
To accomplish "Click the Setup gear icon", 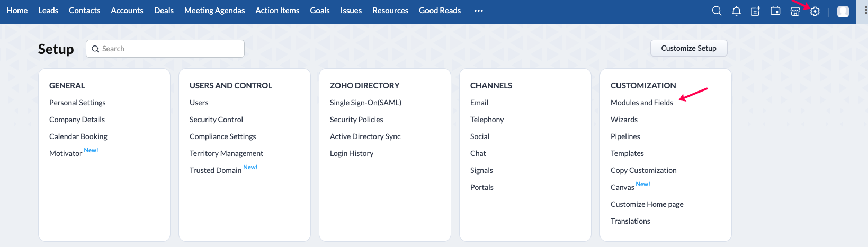I will [x=815, y=11].
